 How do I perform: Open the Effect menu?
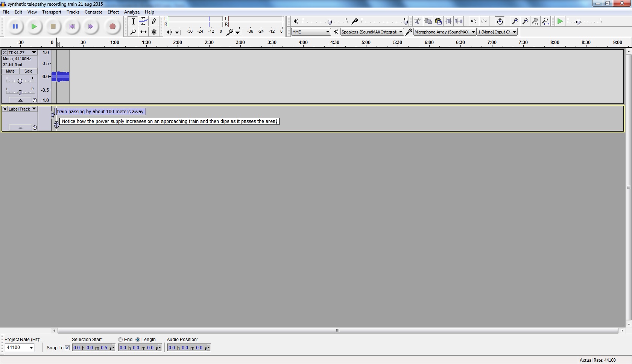coord(113,12)
